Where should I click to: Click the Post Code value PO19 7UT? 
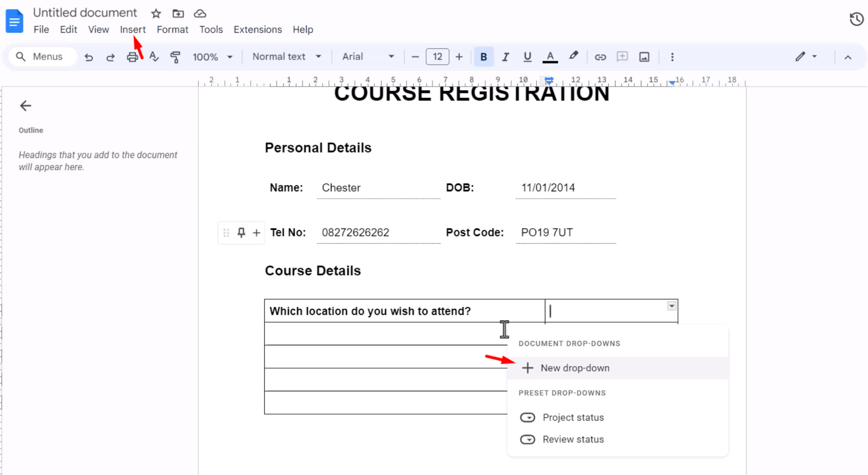547,233
